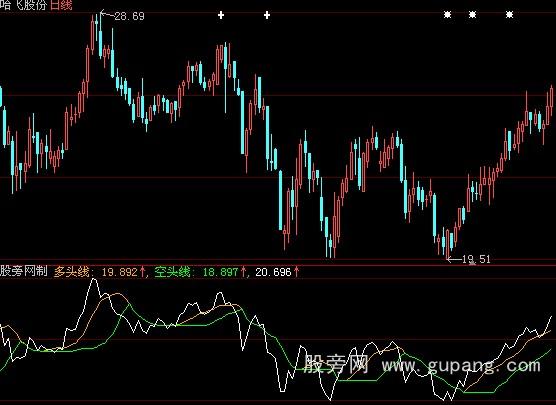Click the first asterisk marker at top

[448, 15]
